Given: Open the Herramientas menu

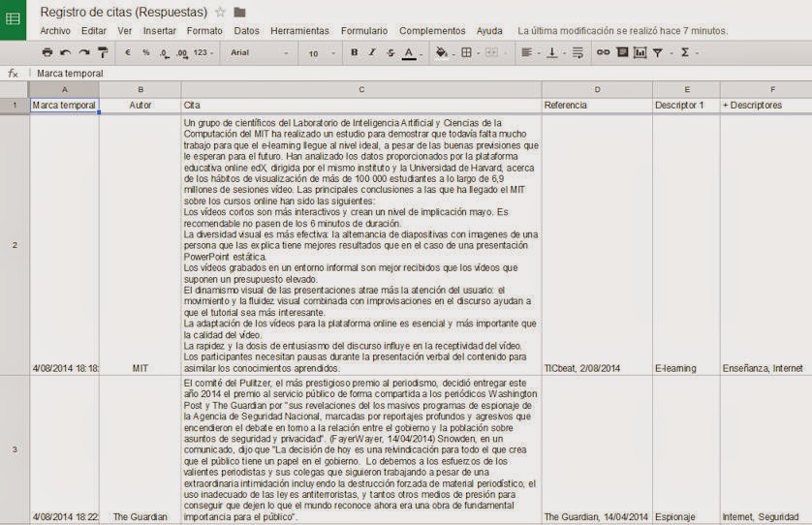Looking at the screenshot, I should coord(299,31).
